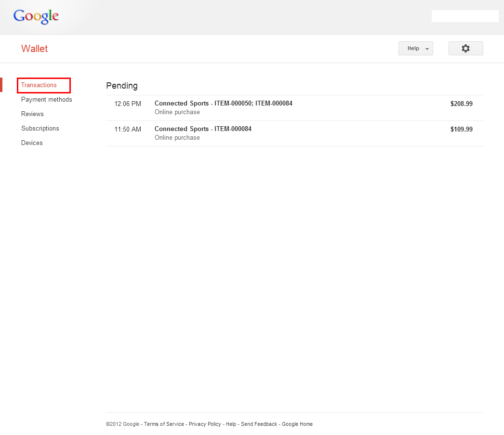
Task: Click the 12:06 PM timestamp
Action: point(128,104)
